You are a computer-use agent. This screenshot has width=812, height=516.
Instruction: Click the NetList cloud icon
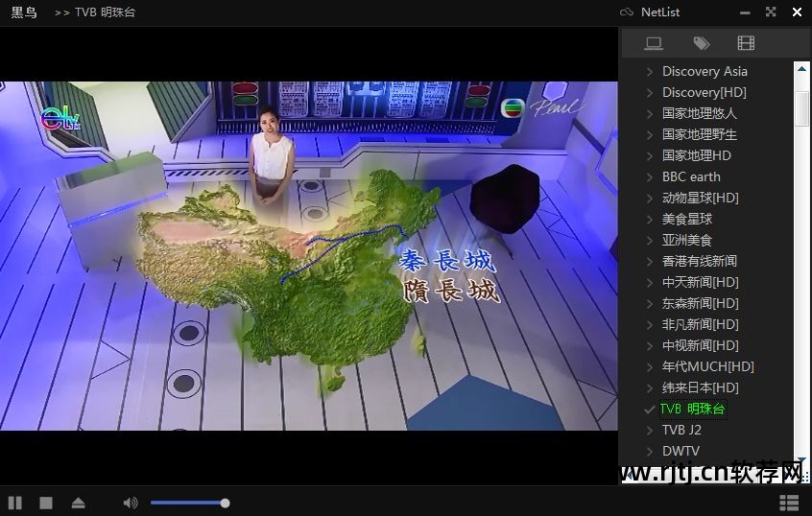(627, 12)
